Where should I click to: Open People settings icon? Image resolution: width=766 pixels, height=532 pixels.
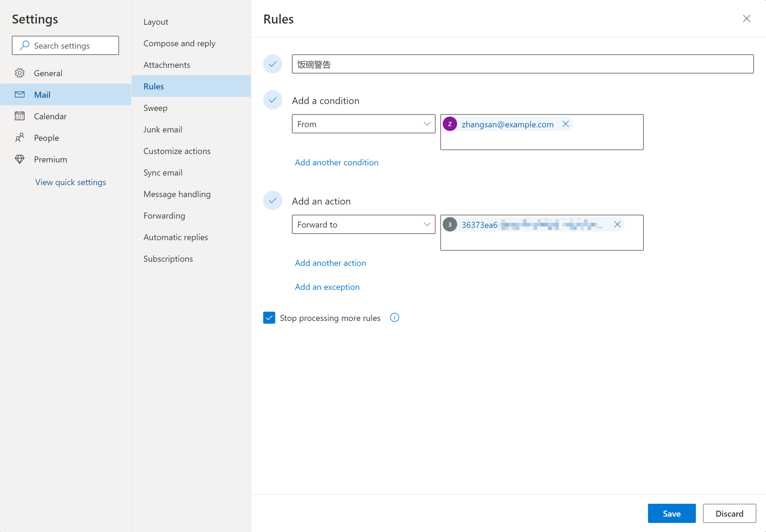(x=20, y=138)
